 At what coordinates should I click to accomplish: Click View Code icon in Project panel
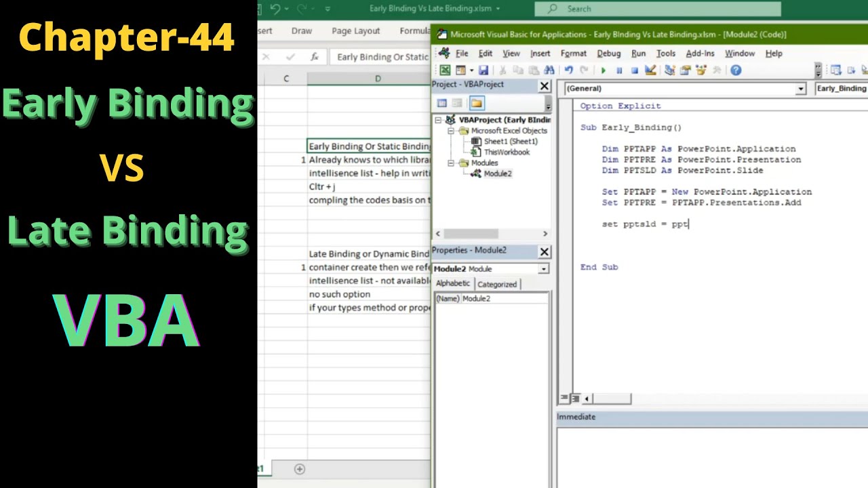[x=441, y=103]
